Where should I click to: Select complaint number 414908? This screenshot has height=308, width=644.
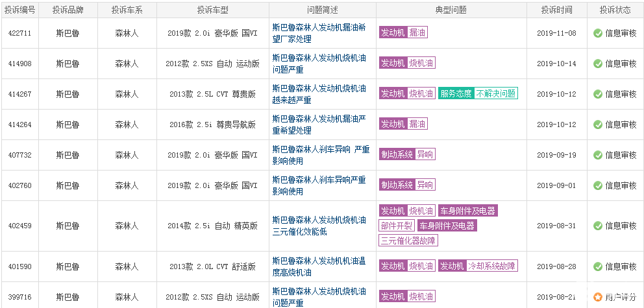click(19, 64)
